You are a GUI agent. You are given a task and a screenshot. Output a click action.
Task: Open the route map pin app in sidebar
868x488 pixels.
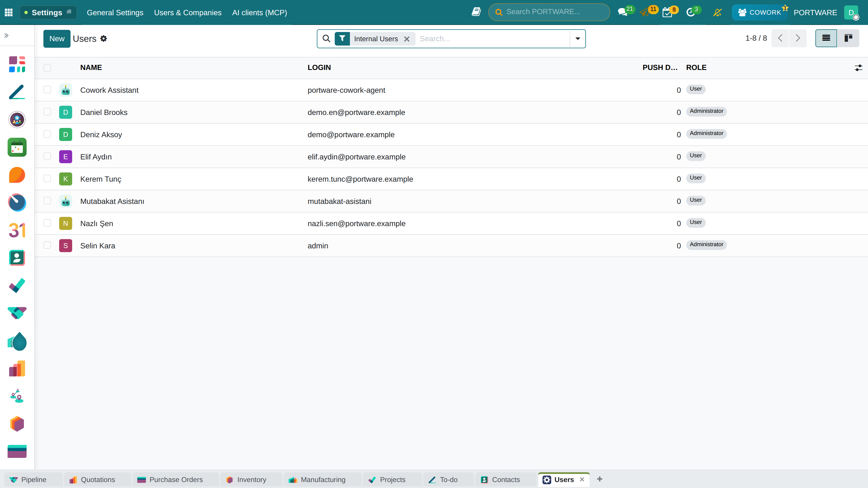click(17, 396)
